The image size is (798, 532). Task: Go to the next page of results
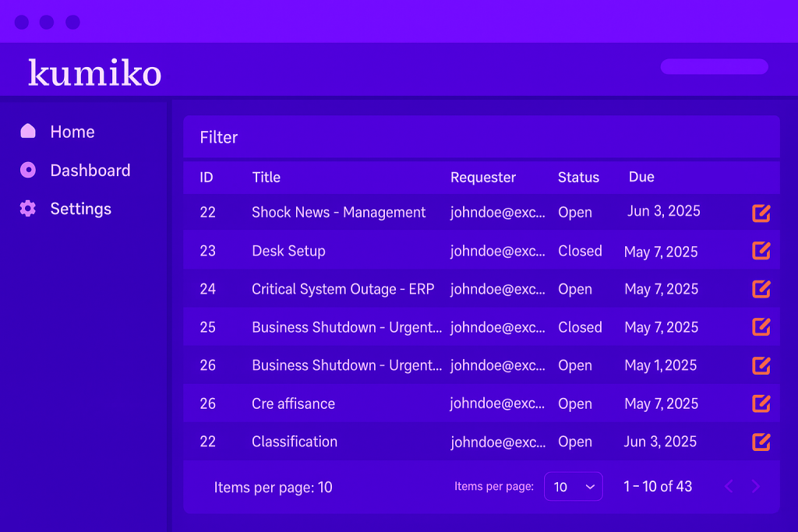pos(755,487)
